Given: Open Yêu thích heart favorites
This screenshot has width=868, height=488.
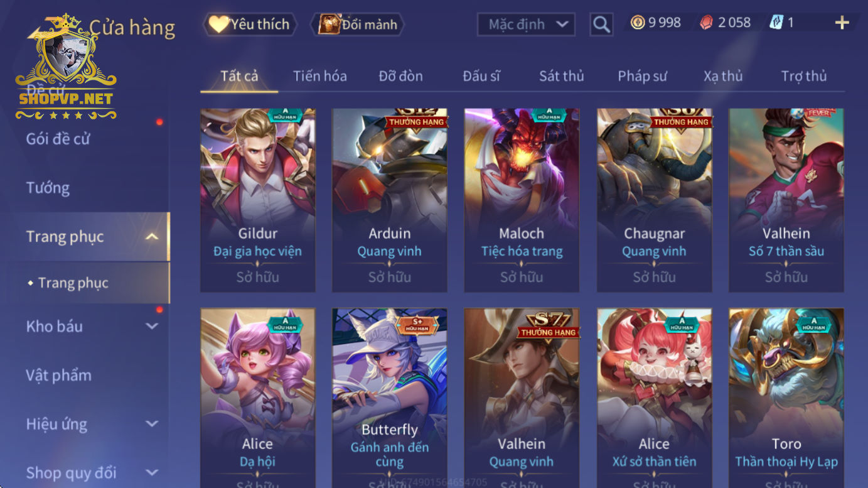Looking at the screenshot, I should [250, 24].
